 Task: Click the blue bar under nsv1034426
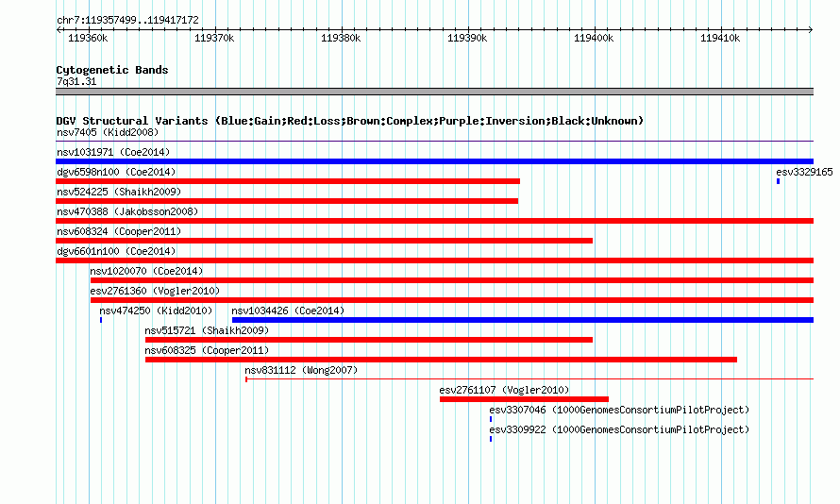coord(523,320)
